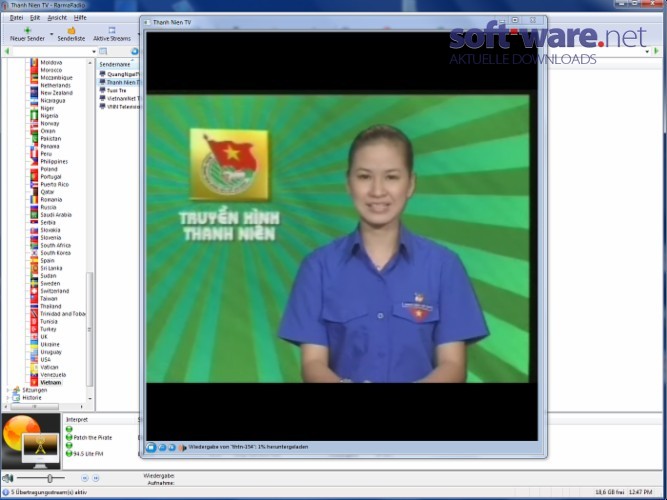Click the Sitzungen folder icon

coord(16,390)
